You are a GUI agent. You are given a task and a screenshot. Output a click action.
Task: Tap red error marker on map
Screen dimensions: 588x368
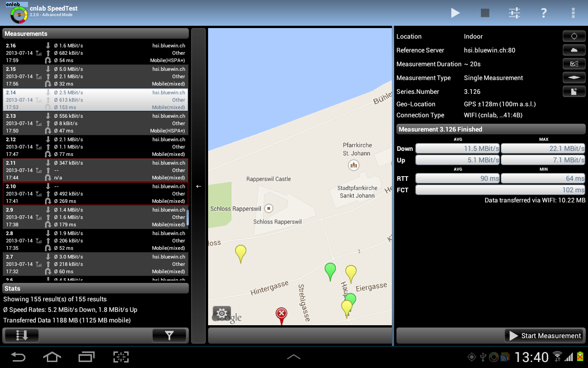(x=281, y=316)
